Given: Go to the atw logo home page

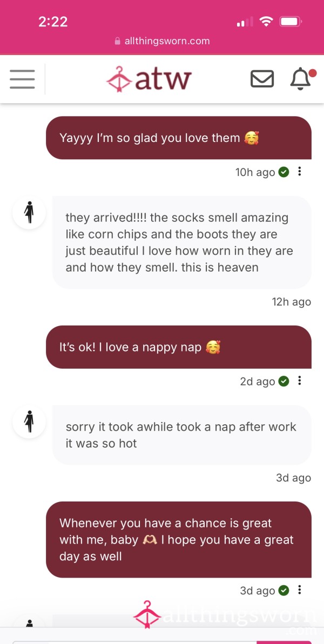Looking at the screenshot, I should coord(148,79).
